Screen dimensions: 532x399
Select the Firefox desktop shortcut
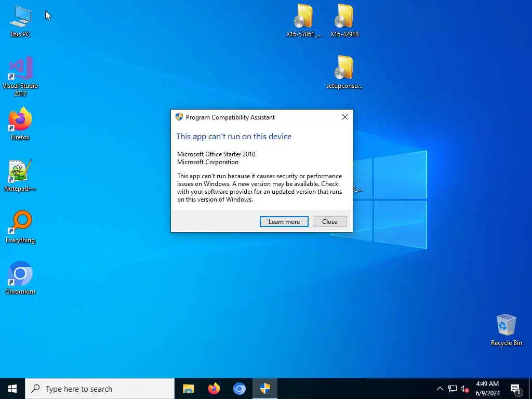[20, 124]
